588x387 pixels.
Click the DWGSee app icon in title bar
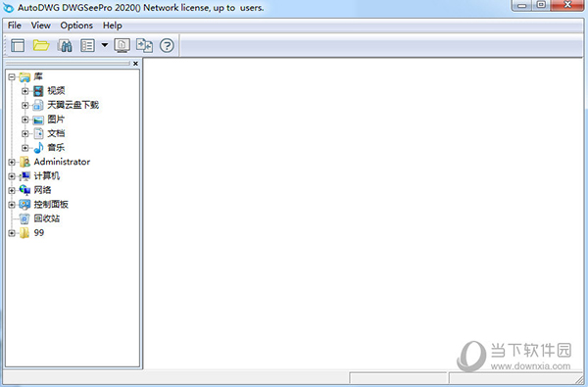tap(8, 7)
